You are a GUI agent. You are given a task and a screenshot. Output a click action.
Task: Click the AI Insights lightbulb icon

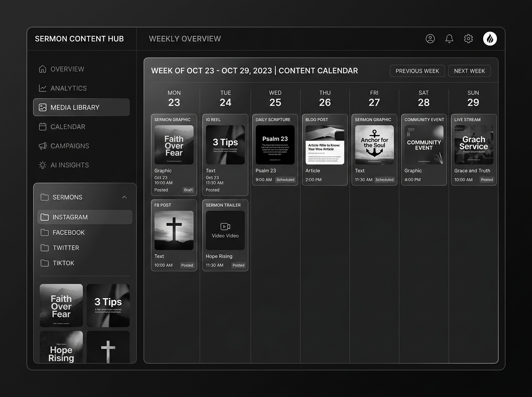pyautogui.click(x=43, y=165)
